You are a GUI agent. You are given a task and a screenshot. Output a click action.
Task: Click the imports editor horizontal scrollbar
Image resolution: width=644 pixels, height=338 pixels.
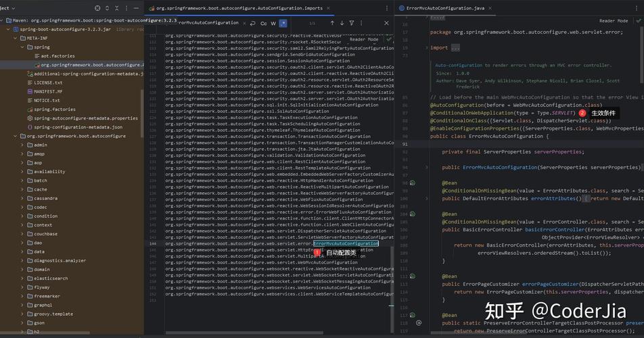point(244,333)
